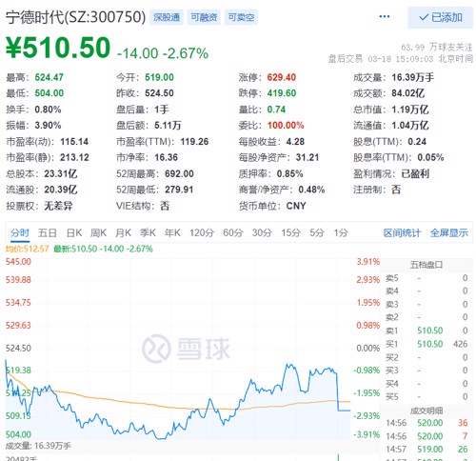Screen dimensions: 476x461
Task: Switch to the 5分 chart tab
Action: [x=317, y=232]
